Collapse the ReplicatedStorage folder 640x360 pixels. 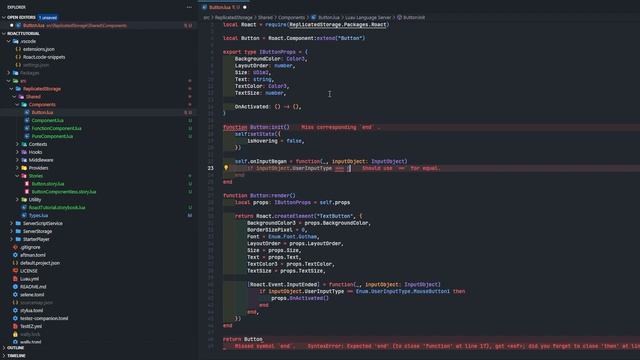(11, 89)
